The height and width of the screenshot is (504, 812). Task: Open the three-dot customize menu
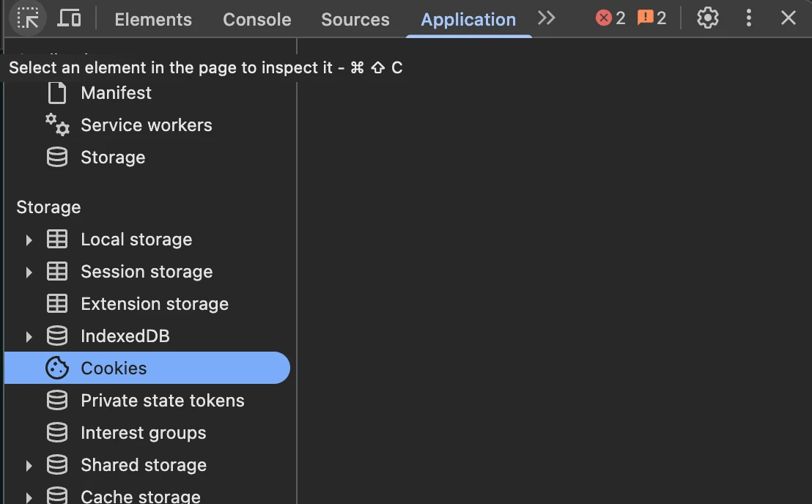[748, 18]
